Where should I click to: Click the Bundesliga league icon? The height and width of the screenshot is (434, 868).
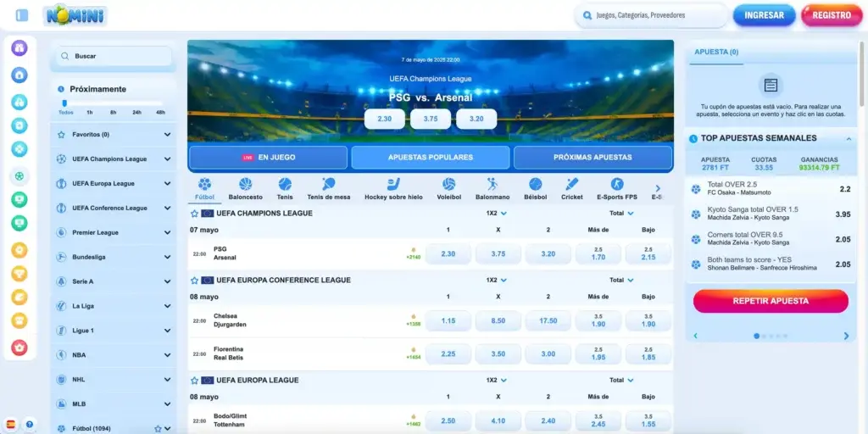pyautogui.click(x=61, y=257)
